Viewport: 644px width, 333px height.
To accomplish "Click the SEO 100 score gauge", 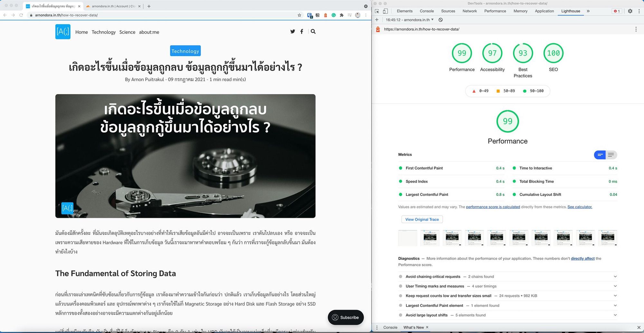I will [x=553, y=53].
